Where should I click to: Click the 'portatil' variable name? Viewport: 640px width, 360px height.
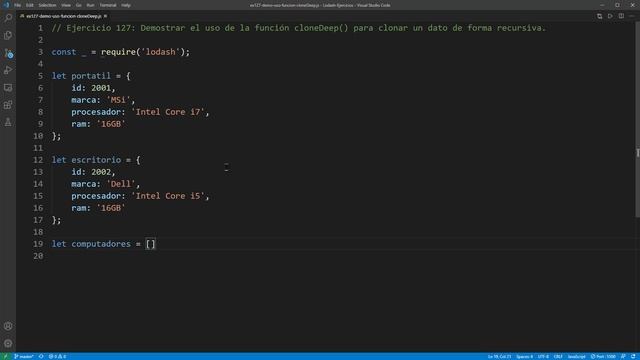pyautogui.click(x=91, y=76)
